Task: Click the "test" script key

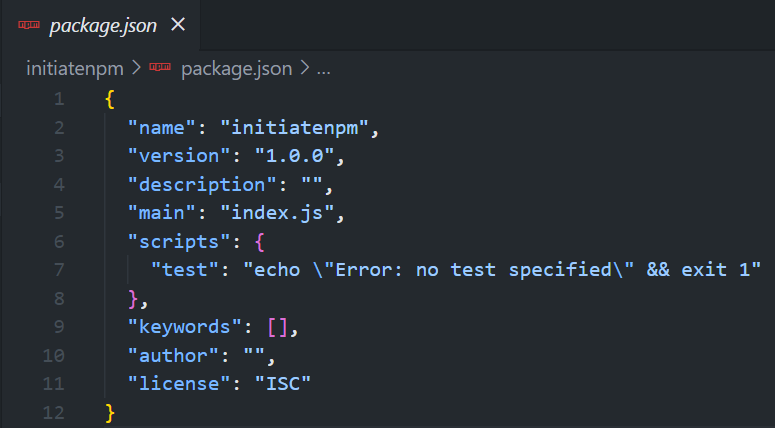Action: pos(185,270)
